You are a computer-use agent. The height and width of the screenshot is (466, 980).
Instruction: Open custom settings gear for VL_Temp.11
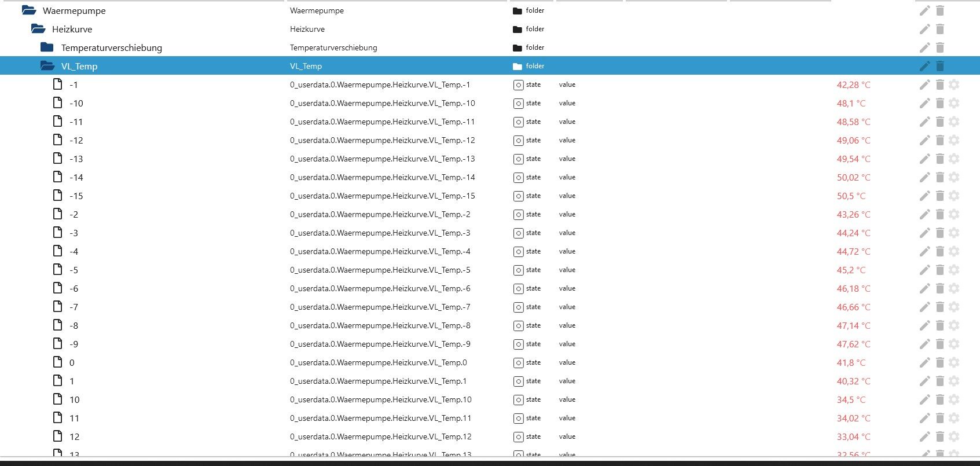[x=954, y=418]
